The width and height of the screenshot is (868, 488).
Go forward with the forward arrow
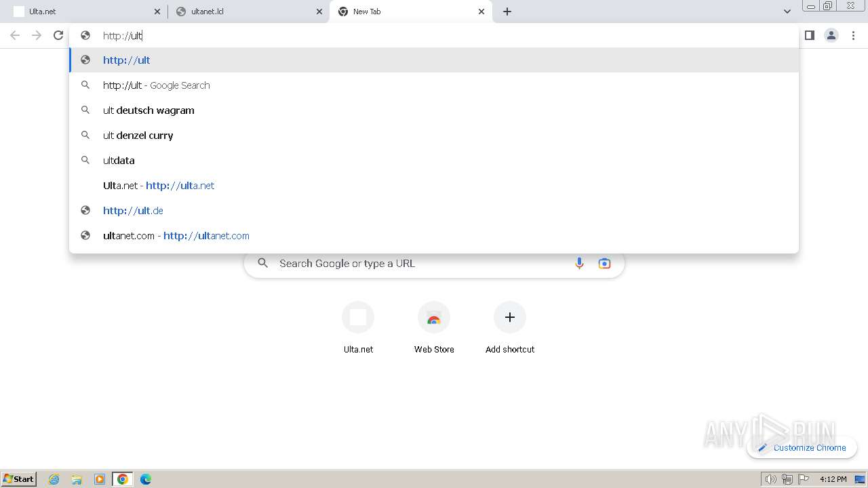click(37, 35)
